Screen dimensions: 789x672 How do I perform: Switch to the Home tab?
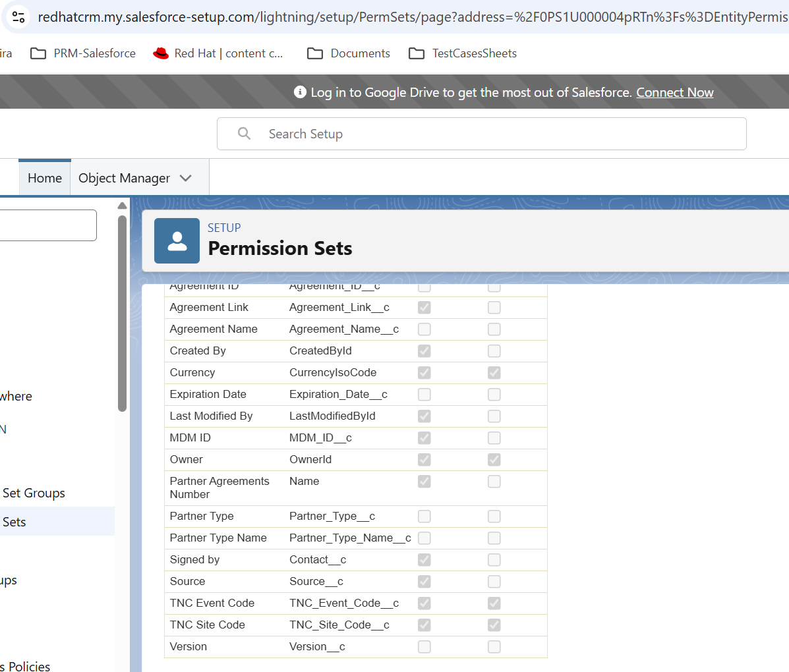(x=45, y=178)
